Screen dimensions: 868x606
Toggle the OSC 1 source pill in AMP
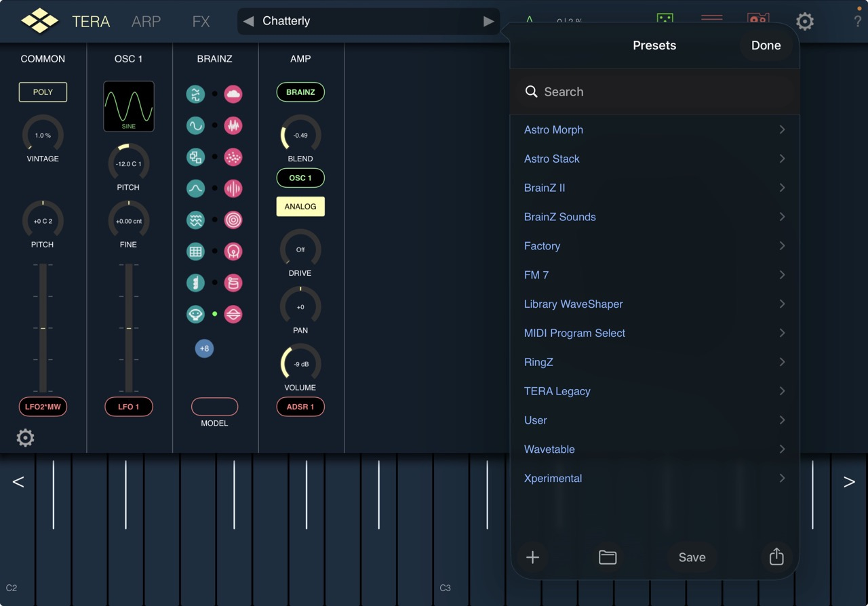pyautogui.click(x=300, y=178)
